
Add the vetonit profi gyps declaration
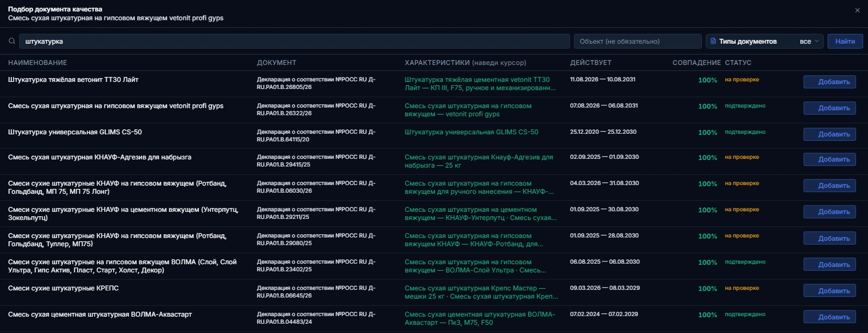point(829,108)
